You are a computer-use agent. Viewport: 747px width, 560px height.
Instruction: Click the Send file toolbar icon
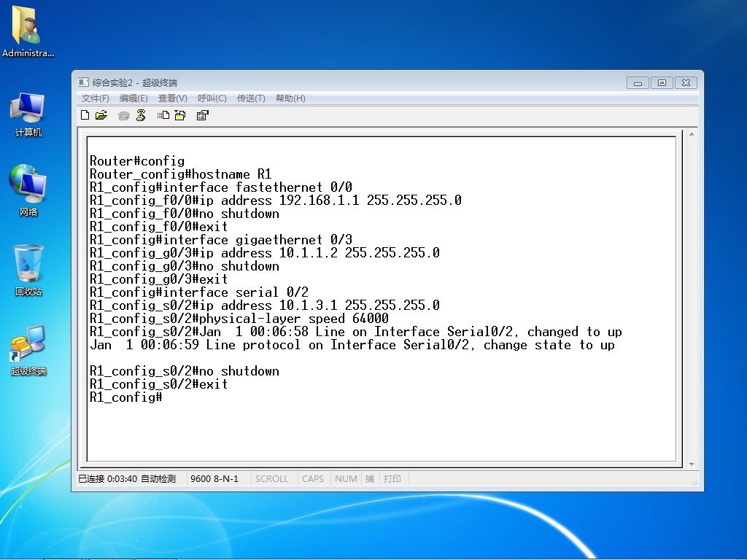tap(163, 114)
